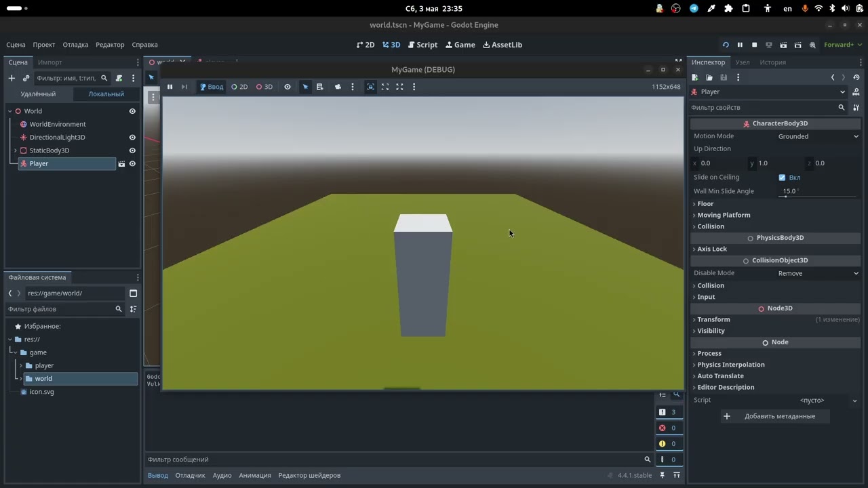Viewport: 868px width, 488px height.
Task: Instantiate child scene via chain-link icon
Action: coord(26,78)
